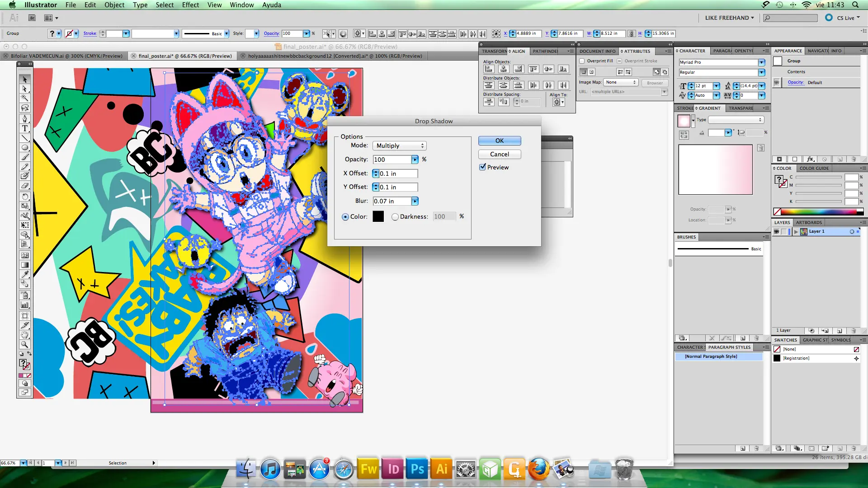Open Firefox from the Dock

539,469
